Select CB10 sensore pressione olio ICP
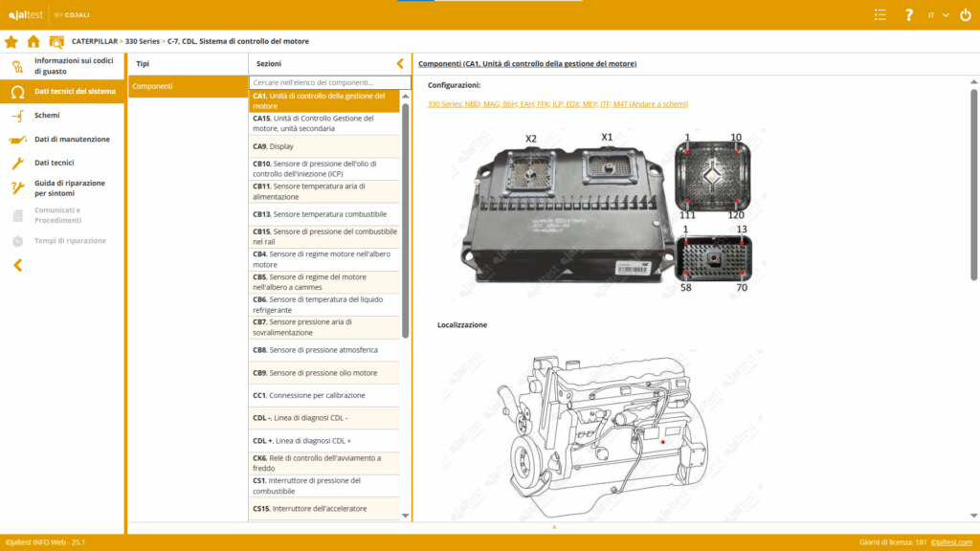The width and height of the screenshot is (980, 551). [324, 168]
